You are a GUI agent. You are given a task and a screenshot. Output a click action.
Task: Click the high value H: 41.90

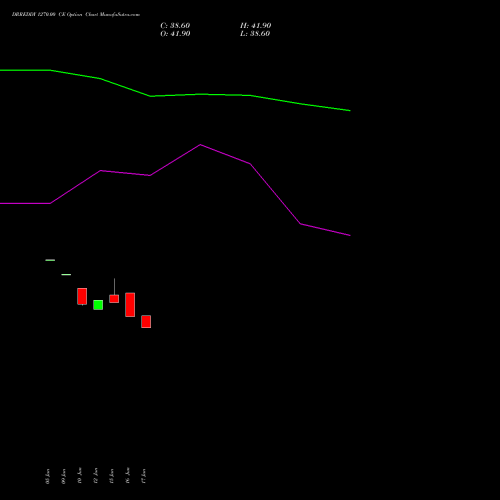click(x=255, y=26)
